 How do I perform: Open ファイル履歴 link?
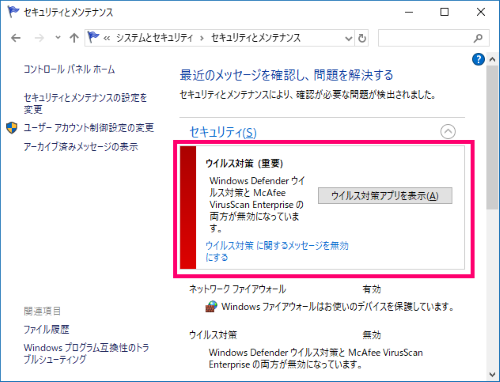tap(46, 330)
